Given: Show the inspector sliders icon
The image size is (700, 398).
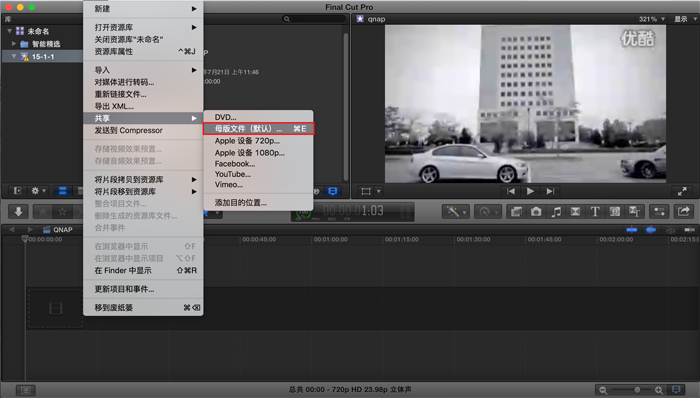Looking at the screenshot, I should click(x=659, y=211).
